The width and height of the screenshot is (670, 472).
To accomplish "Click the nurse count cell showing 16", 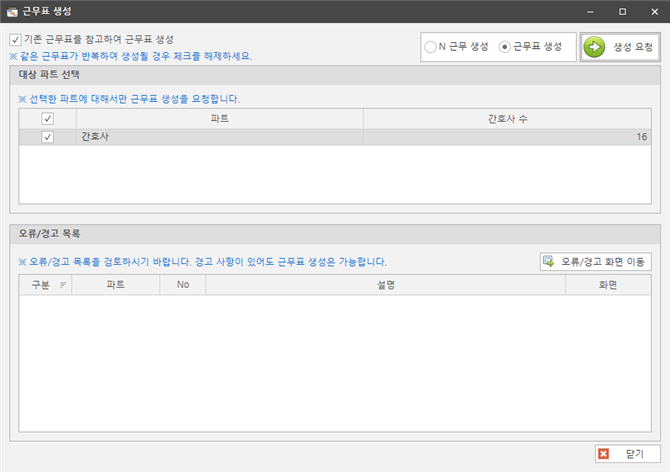I will [506, 138].
